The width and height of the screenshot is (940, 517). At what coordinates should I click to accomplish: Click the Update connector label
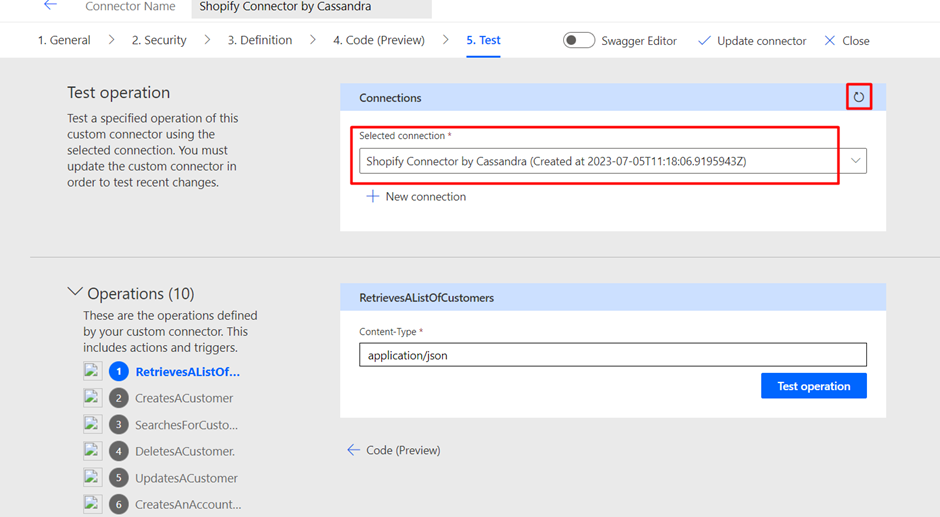click(x=761, y=41)
